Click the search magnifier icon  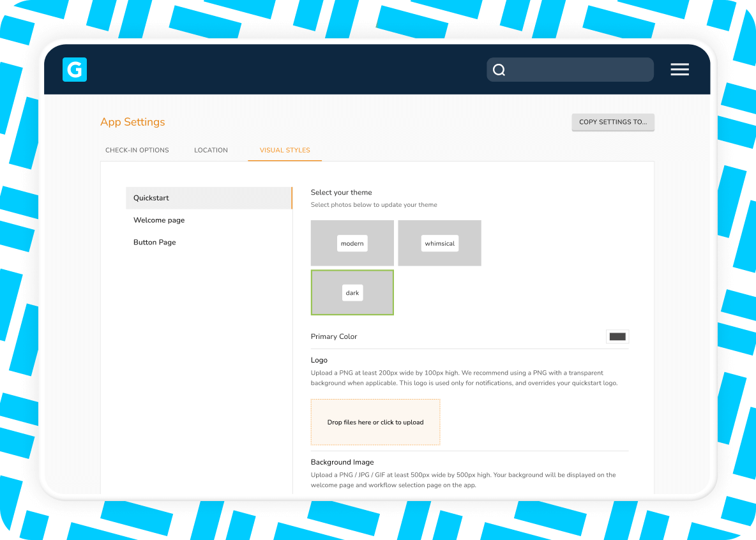coord(499,70)
